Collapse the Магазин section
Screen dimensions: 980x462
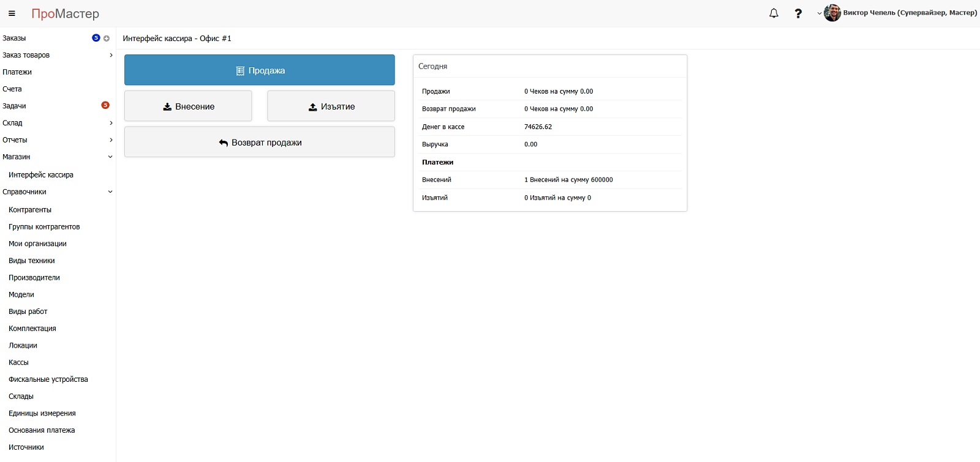pyautogui.click(x=110, y=157)
